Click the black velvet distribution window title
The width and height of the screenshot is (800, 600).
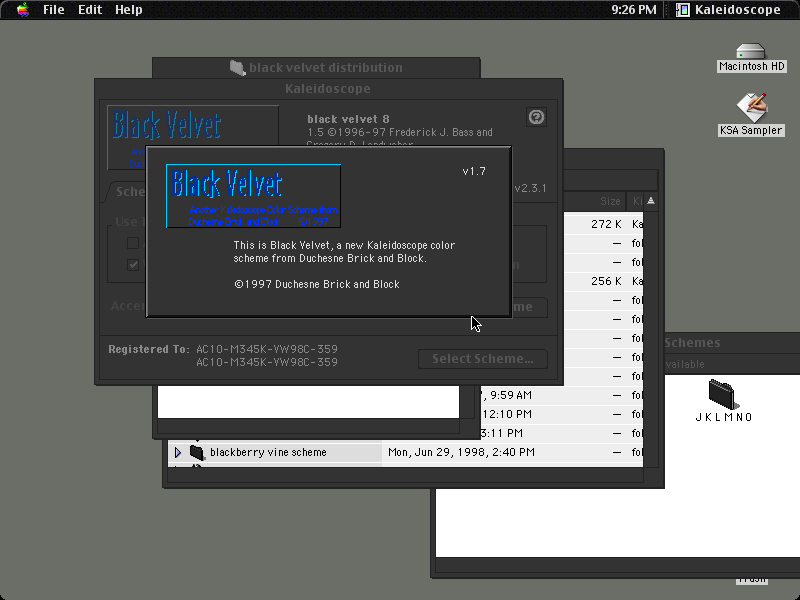coord(326,67)
